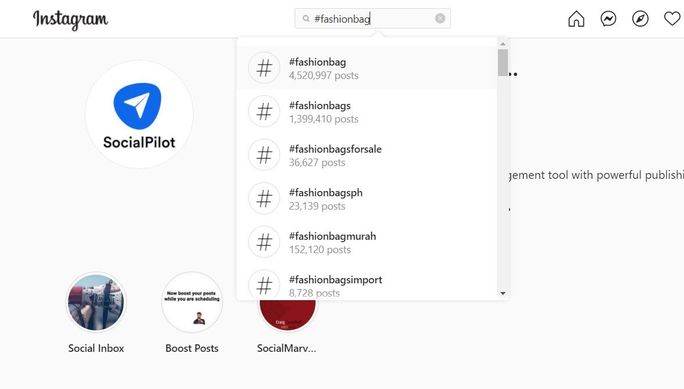
Task: Click the dropdown scrollbar up arrow
Action: tap(503, 44)
